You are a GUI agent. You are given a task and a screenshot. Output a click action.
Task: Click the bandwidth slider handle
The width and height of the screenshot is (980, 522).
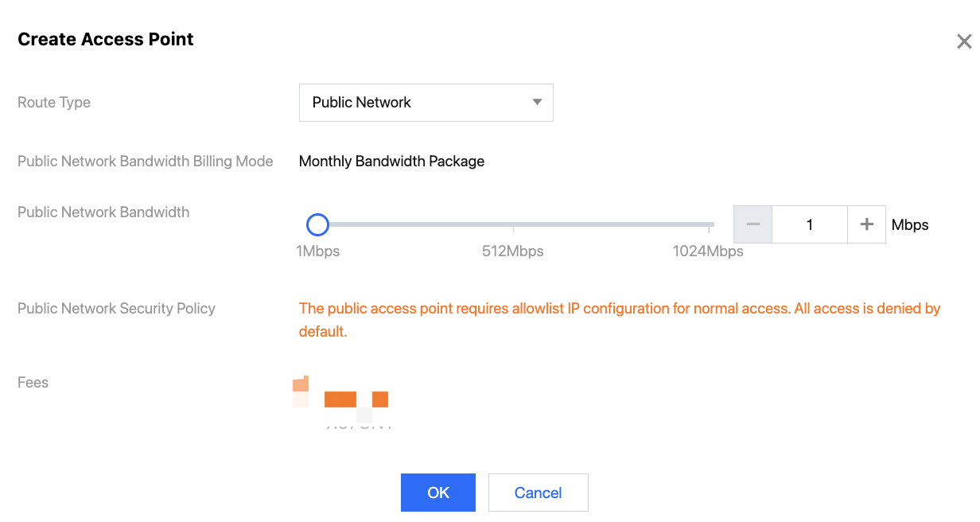(317, 225)
